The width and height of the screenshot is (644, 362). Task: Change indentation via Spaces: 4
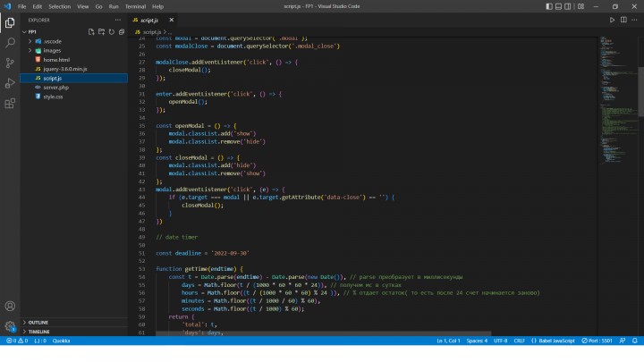[x=477, y=341]
